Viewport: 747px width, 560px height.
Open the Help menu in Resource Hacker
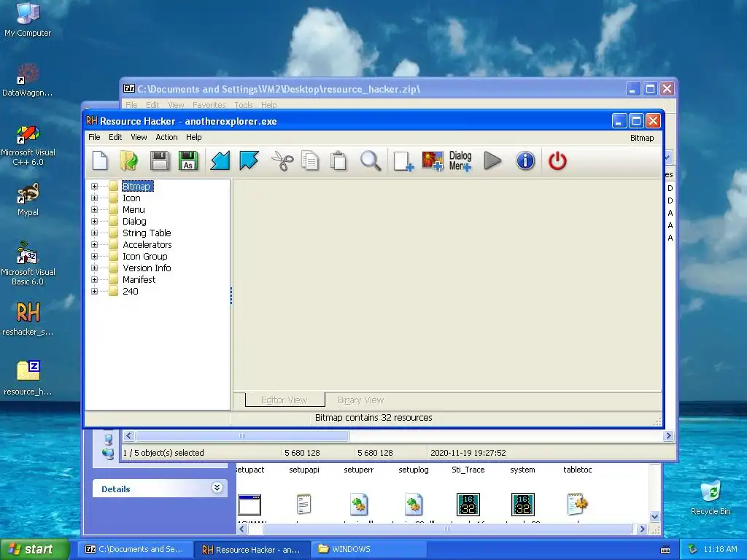194,137
